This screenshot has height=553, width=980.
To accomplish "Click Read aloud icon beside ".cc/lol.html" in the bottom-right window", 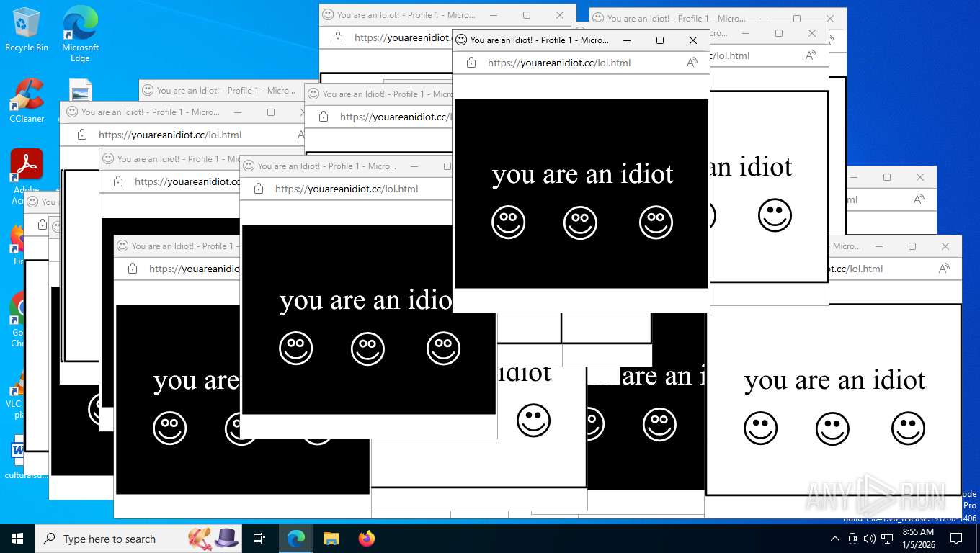I will [x=944, y=269].
